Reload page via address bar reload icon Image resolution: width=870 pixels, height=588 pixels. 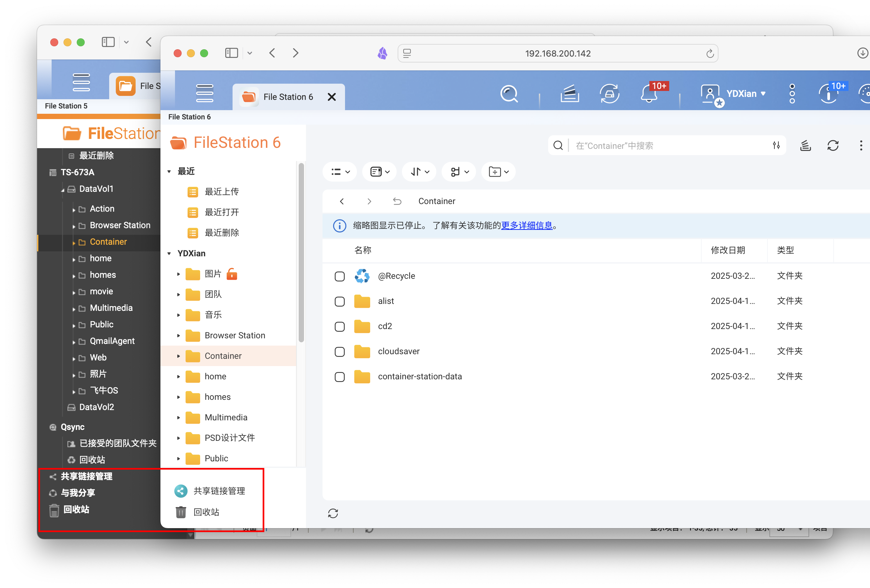coord(710,54)
